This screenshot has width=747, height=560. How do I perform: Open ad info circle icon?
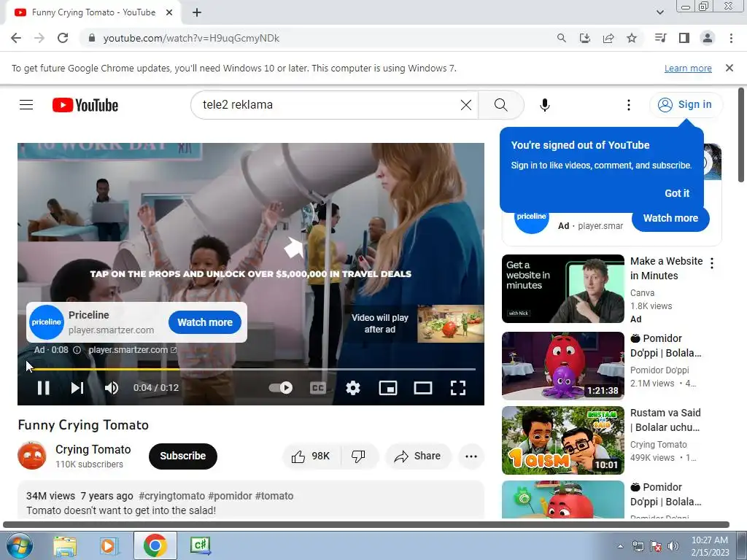click(77, 350)
